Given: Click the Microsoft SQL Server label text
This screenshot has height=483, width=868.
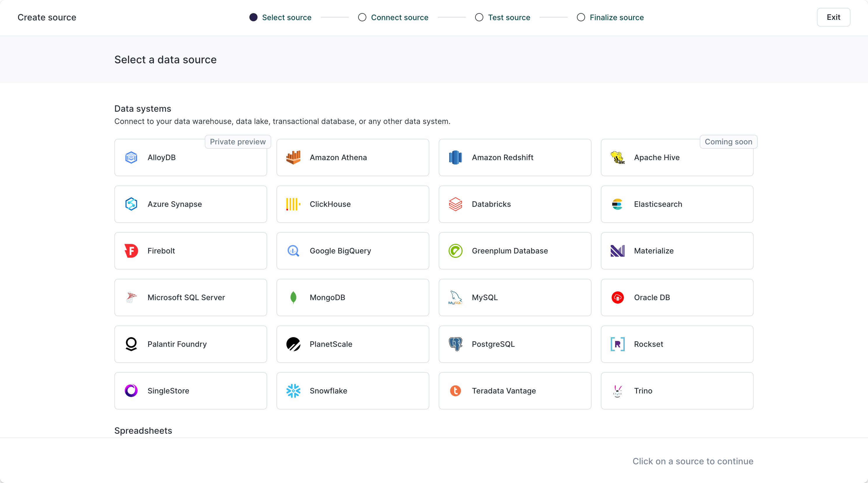Looking at the screenshot, I should [186, 297].
